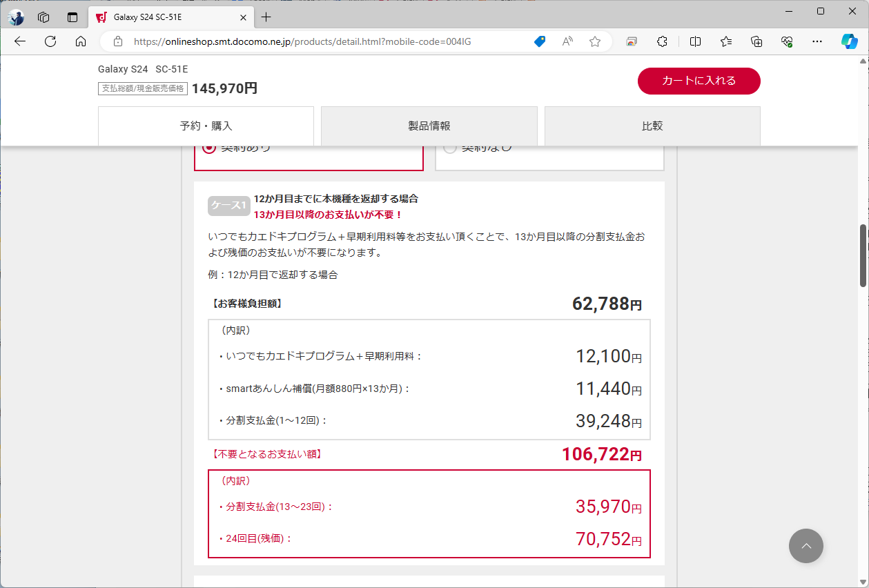This screenshot has height=588, width=869.
Task: Select the Galaxy S24 SC-51E browser tab
Action: point(172,17)
